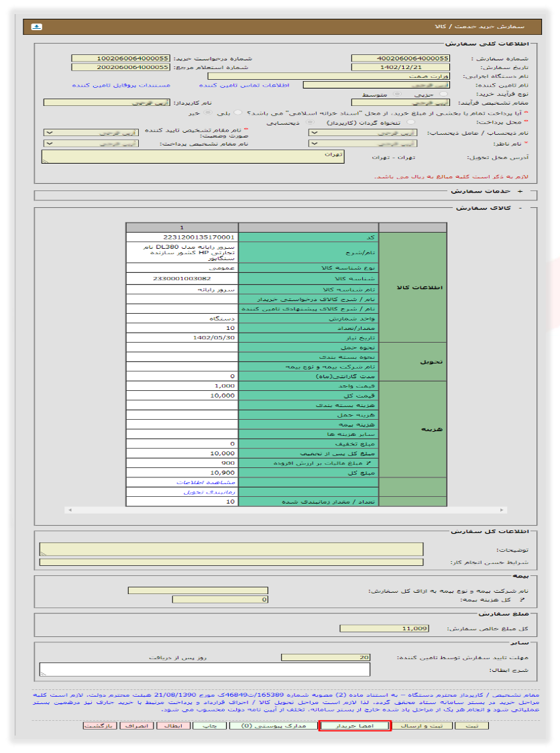Click the right arrow of the table's horizontal scrollbar

tap(502, 510)
